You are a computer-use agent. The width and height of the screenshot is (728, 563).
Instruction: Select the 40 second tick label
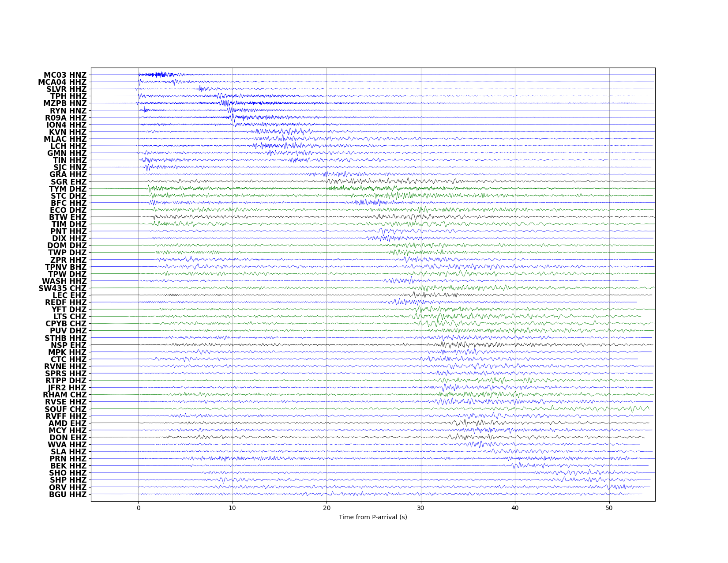click(x=515, y=508)
